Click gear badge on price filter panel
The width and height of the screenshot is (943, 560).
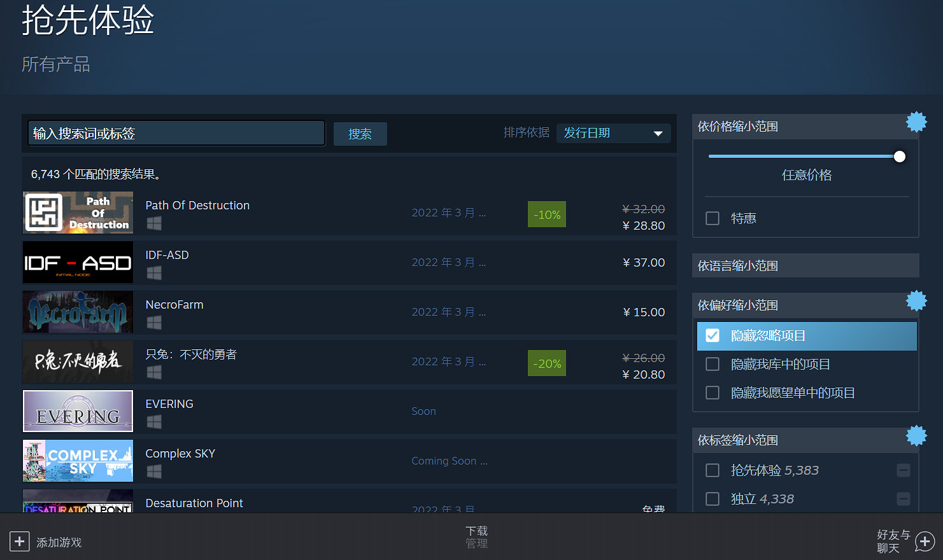pyautogui.click(x=916, y=122)
